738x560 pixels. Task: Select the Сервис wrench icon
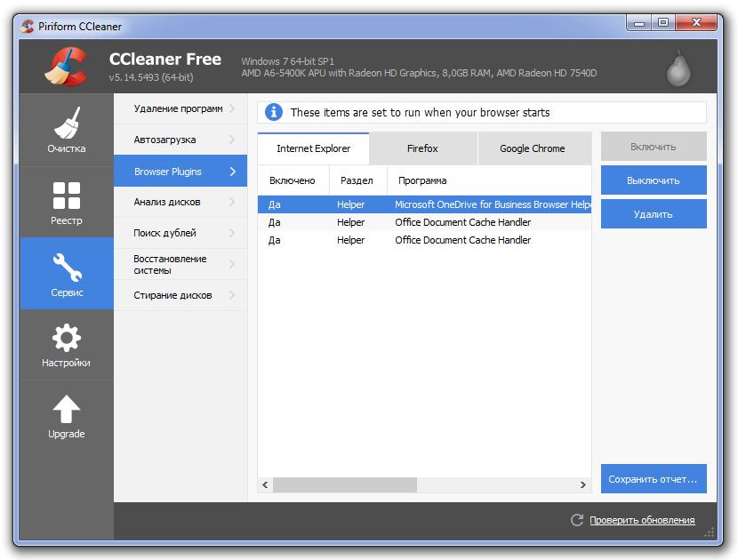67,268
